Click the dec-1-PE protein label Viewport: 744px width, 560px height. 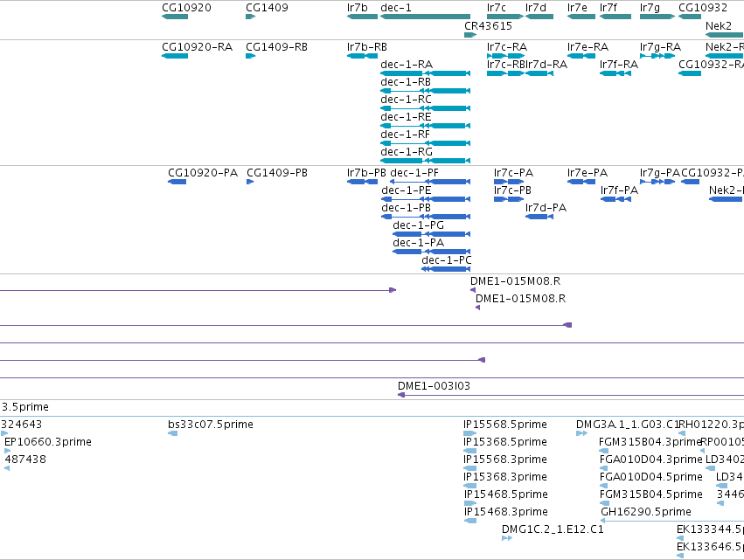(x=407, y=190)
